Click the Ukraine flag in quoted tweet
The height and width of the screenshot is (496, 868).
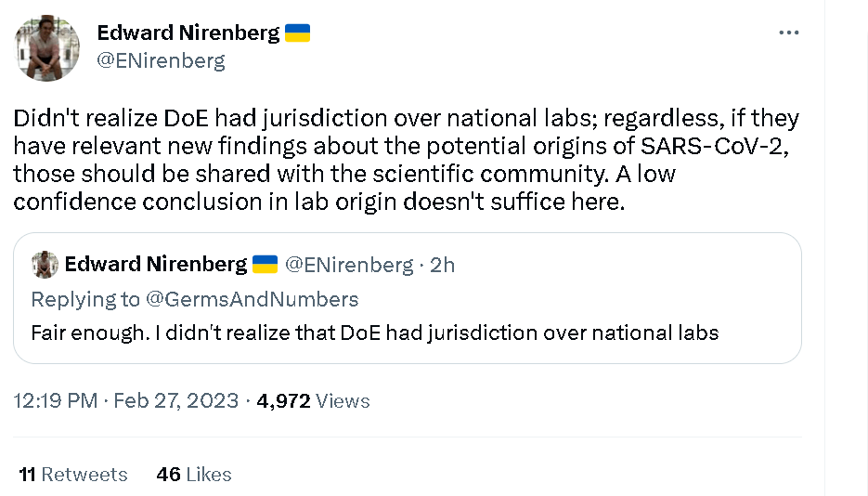[265, 265]
